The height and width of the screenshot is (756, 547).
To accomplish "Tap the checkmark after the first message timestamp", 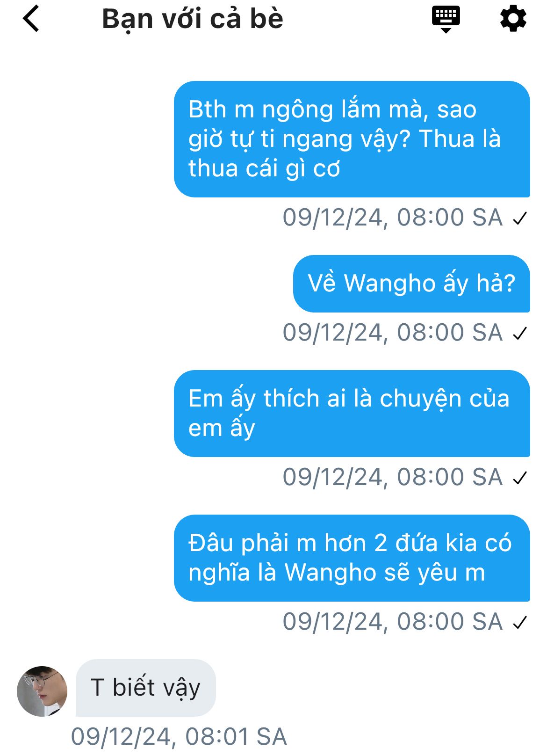I will point(520,218).
